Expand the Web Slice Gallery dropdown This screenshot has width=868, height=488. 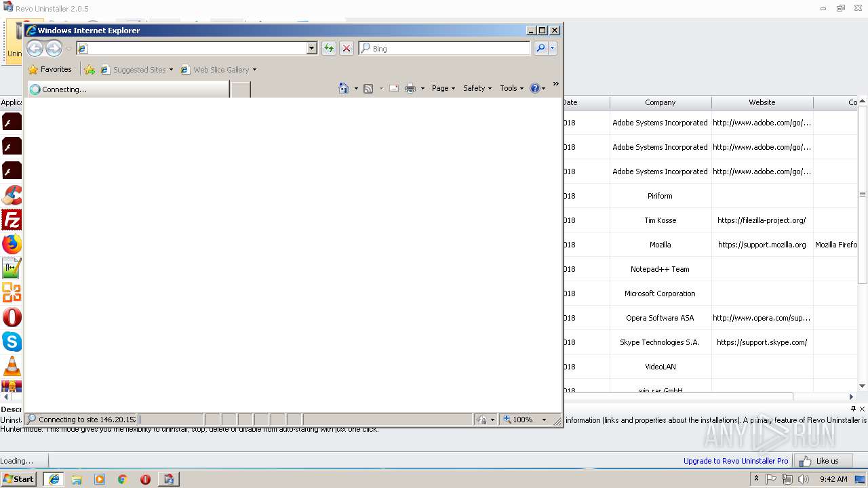pyautogui.click(x=254, y=70)
